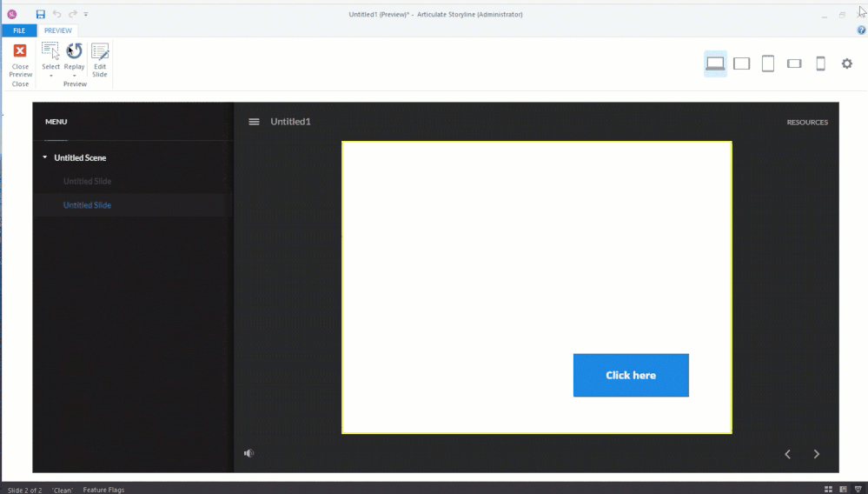Select the first Untitled Slide entry
This screenshot has height=494, width=868.
[87, 181]
